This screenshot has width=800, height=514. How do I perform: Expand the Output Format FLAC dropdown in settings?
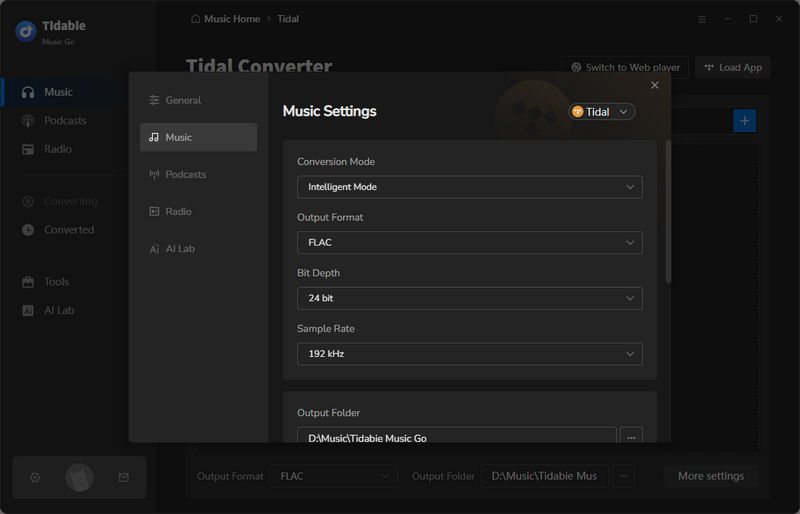click(469, 242)
